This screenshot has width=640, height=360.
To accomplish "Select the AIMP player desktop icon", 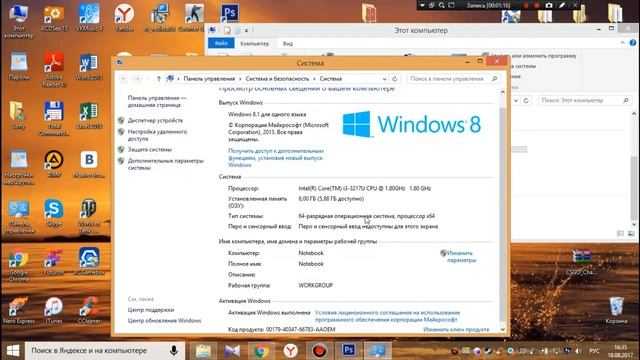I will [54, 164].
